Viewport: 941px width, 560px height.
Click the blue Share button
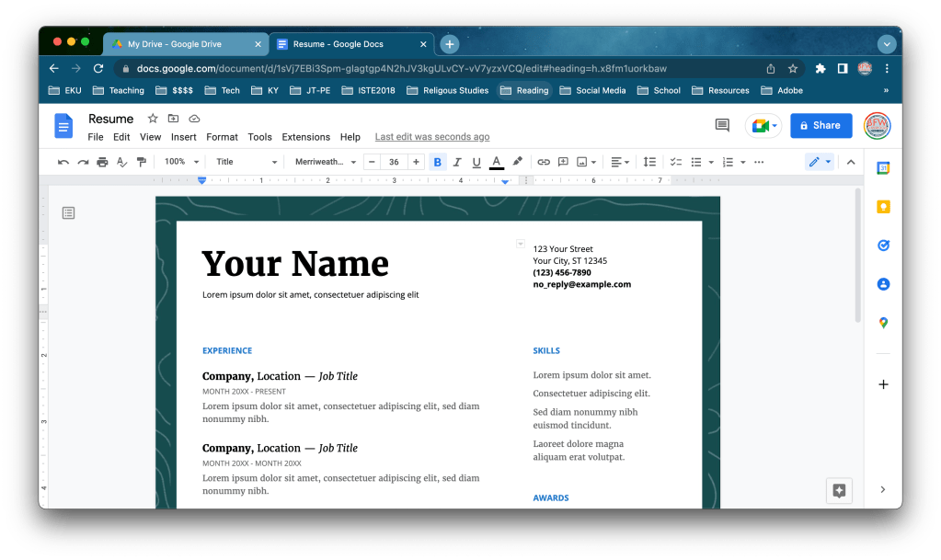[821, 126]
